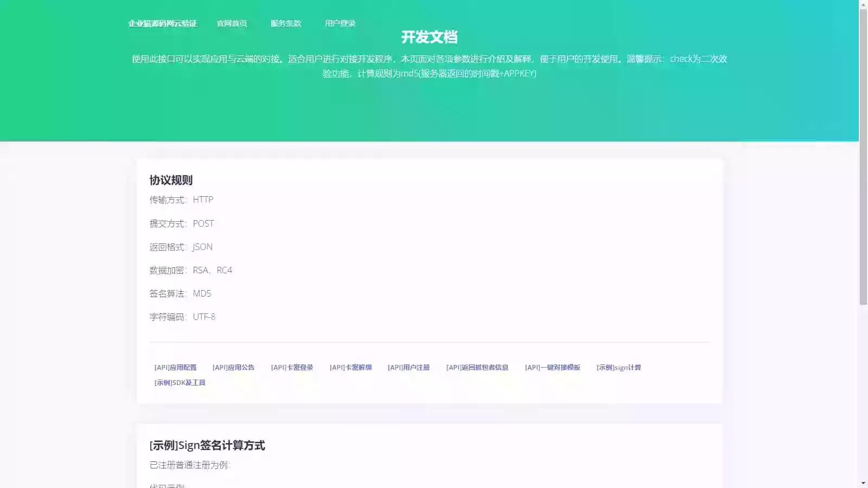Open the [示例]sign计算 example link
Viewport: 868px width, 488px height.
[x=618, y=368]
